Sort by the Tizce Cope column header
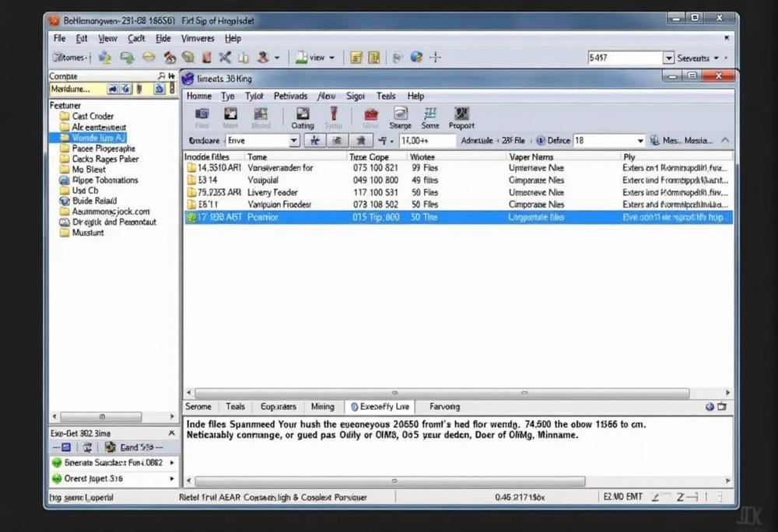The width and height of the screenshot is (778, 532). click(x=369, y=156)
